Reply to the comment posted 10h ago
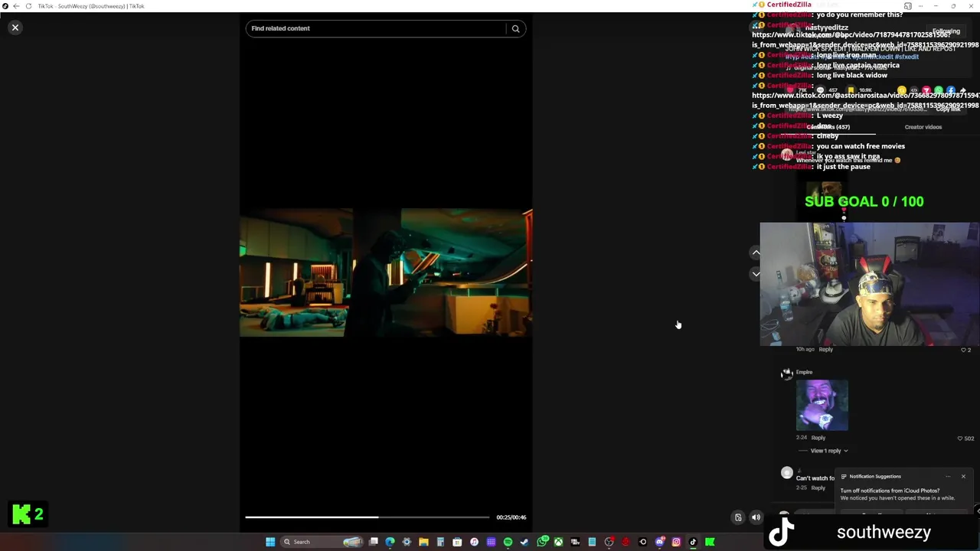Screen dimensions: 980x551 click(x=825, y=350)
